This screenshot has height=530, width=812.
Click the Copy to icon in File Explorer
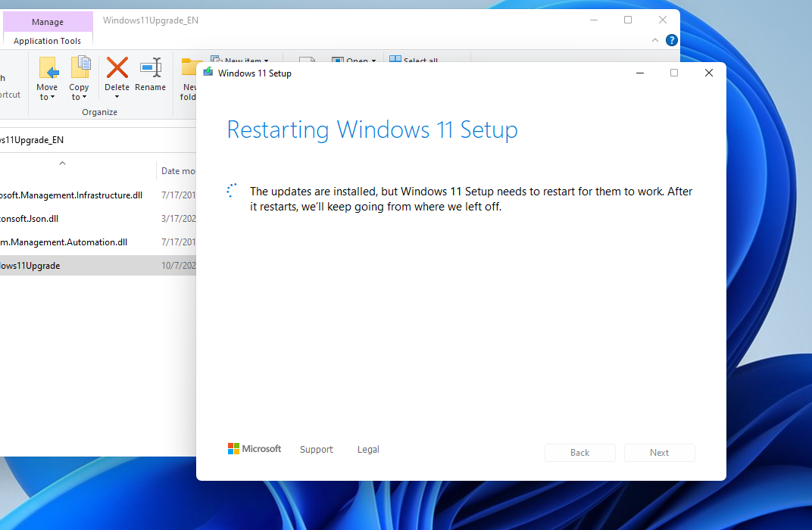coord(80,68)
